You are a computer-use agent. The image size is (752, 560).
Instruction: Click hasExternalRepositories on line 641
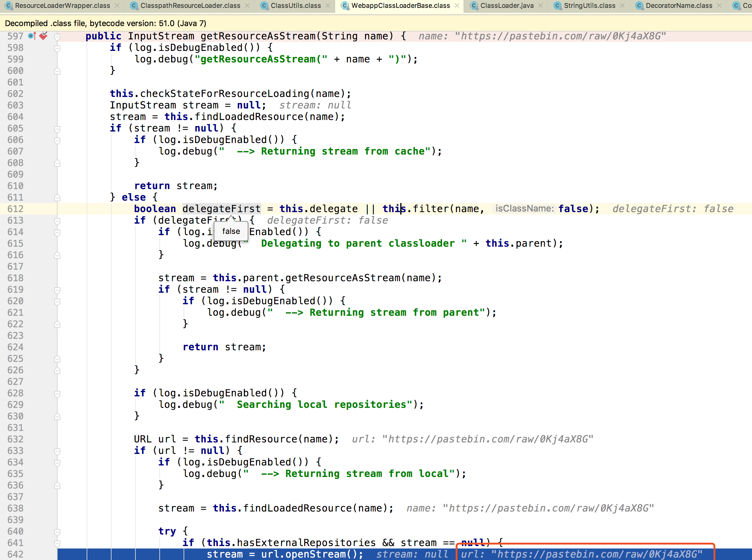pos(306,543)
